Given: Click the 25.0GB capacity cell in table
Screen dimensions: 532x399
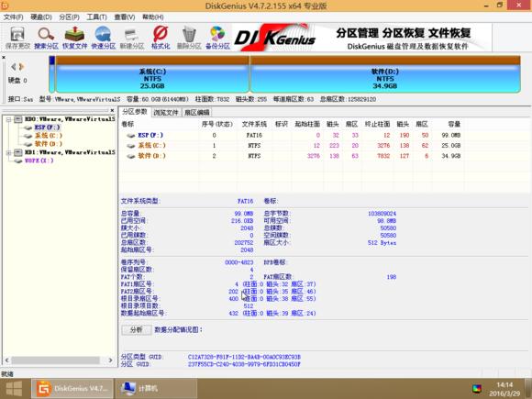Looking at the screenshot, I should 451,146.
